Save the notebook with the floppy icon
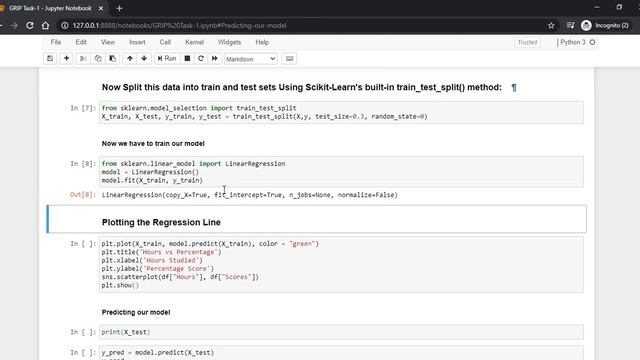 tap(50, 59)
